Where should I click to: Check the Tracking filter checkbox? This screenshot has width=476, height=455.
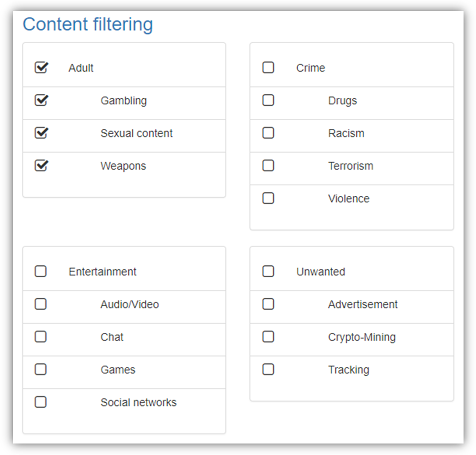pos(268,369)
